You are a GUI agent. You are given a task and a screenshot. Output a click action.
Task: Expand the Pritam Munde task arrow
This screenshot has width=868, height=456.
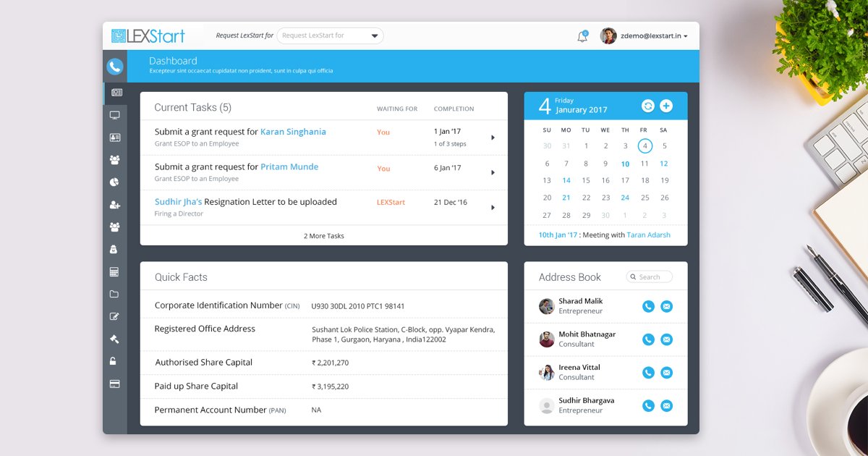493,172
